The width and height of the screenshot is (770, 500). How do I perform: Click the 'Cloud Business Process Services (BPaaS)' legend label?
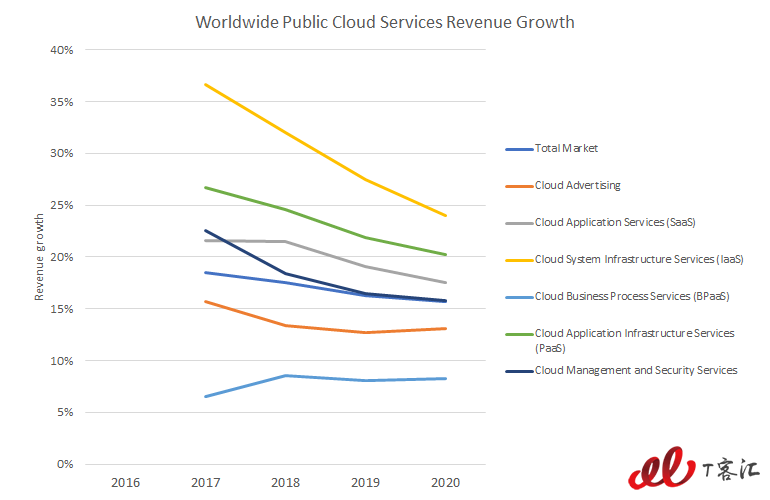tap(632, 296)
